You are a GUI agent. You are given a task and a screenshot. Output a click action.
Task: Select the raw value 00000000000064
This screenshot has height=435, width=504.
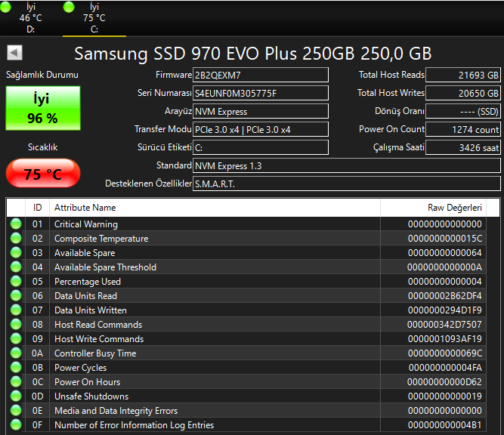pyautogui.click(x=445, y=253)
